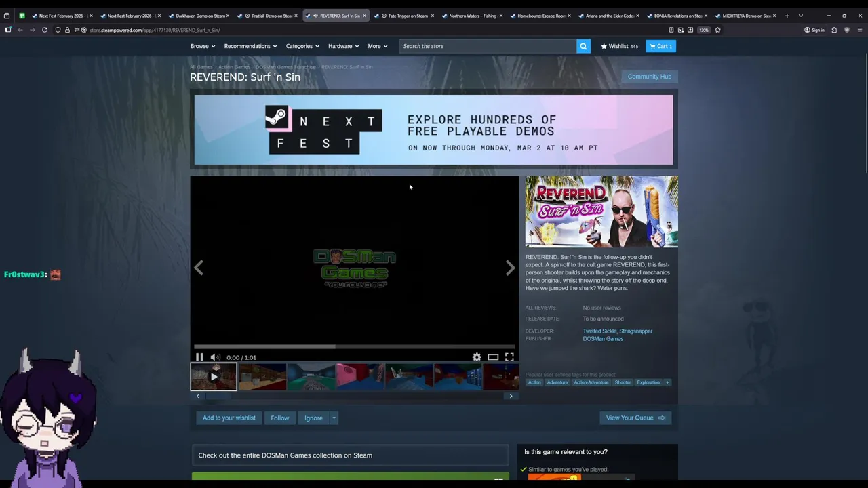The image size is (868, 488).
Task: Go back in browser history
Action: tap(20, 30)
